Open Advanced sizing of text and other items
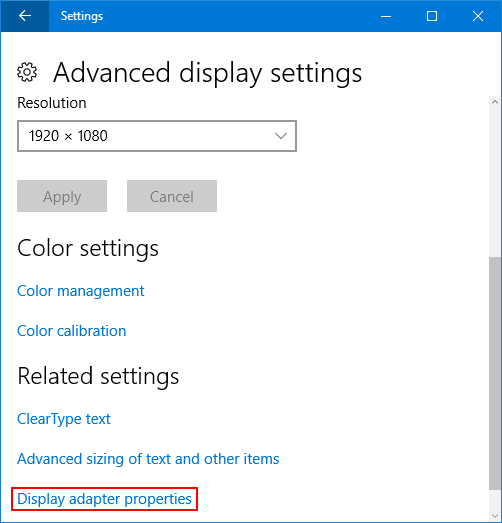Image resolution: width=502 pixels, height=523 pixels. tap(148, 459)
